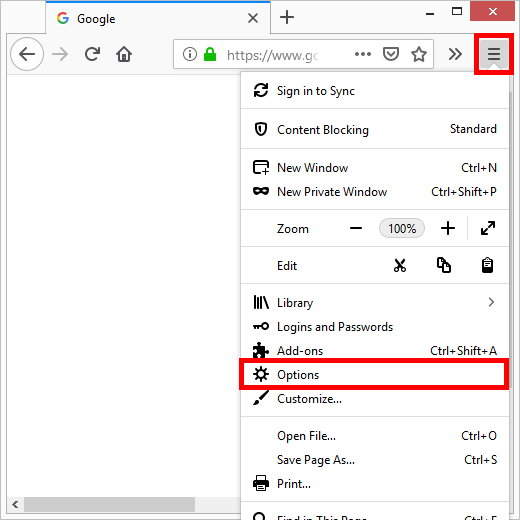
Task: Cut selection using the scissors icon
Action: tap(400, 266)
